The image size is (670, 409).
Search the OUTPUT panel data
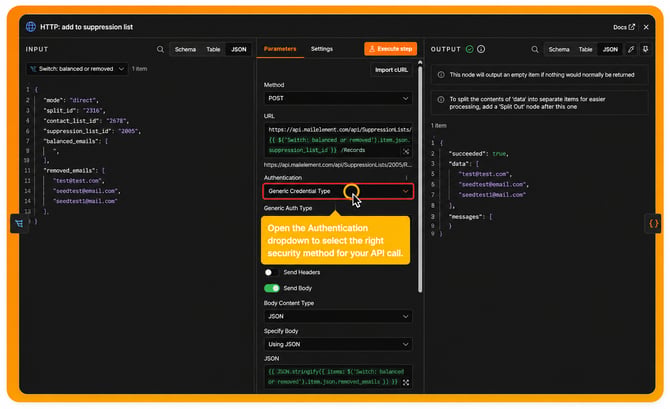coord(535,50)
